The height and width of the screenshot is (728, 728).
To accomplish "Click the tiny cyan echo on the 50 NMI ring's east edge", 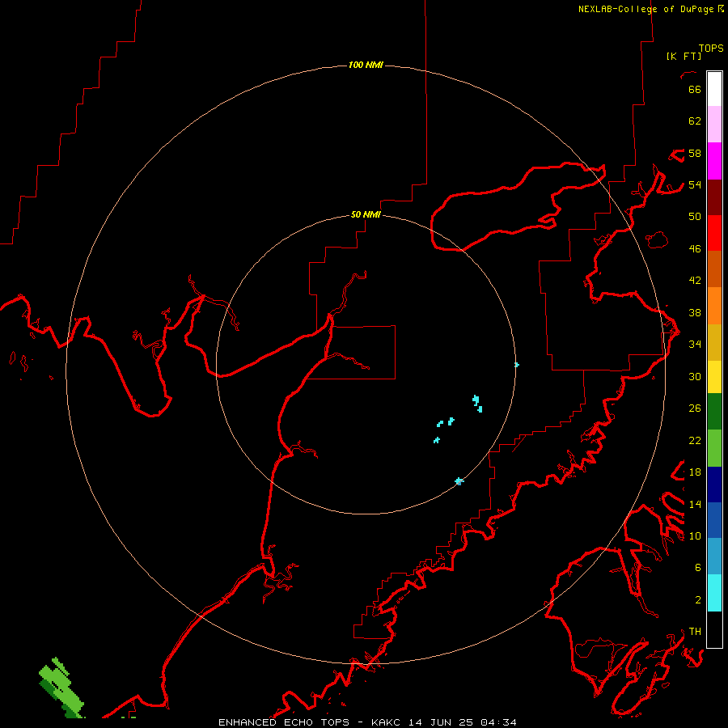I will (516, 365).
